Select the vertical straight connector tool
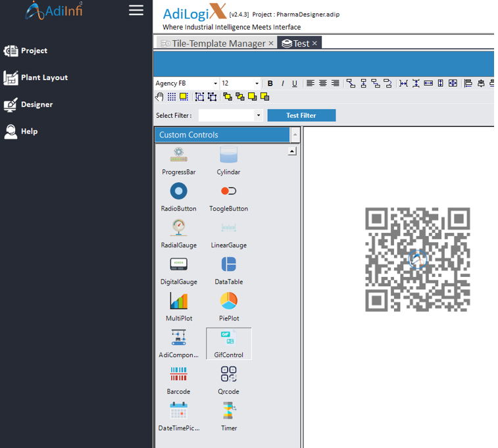 pyautogui.click(x=363, y=83)
